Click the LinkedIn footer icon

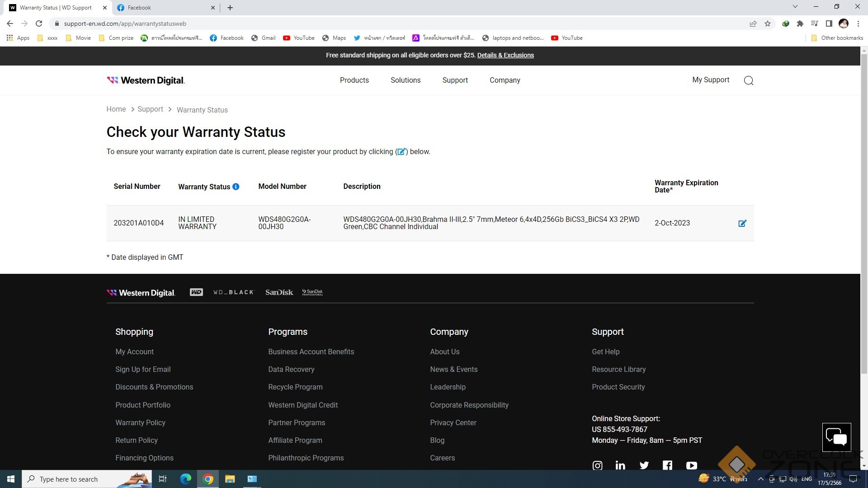[x=620, y=465]
